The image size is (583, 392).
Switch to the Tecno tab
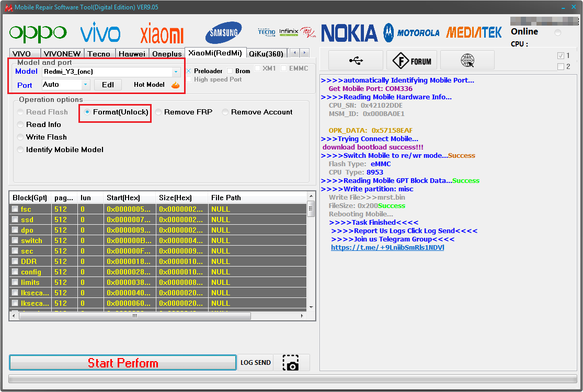tap(99, 54)
